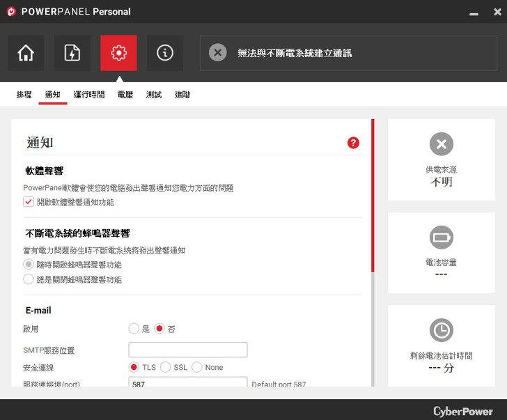
Task: Click the 供電來源 unknown status icon
Action: (x=441, y=144)
